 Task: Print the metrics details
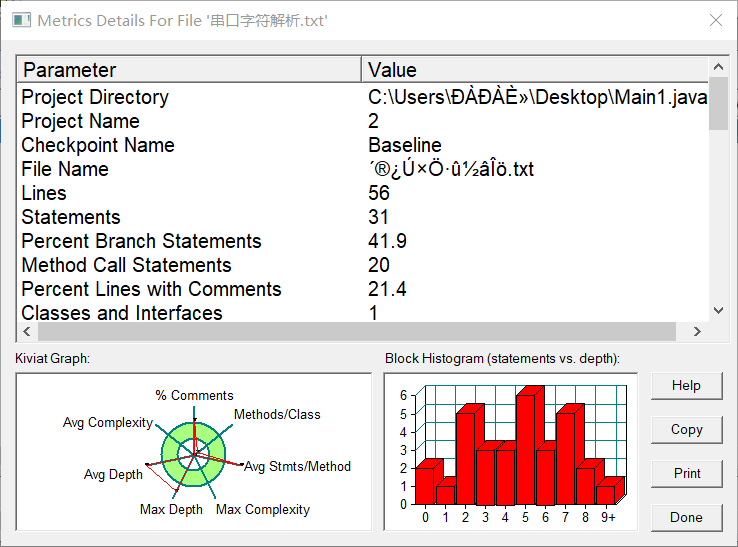686,474
